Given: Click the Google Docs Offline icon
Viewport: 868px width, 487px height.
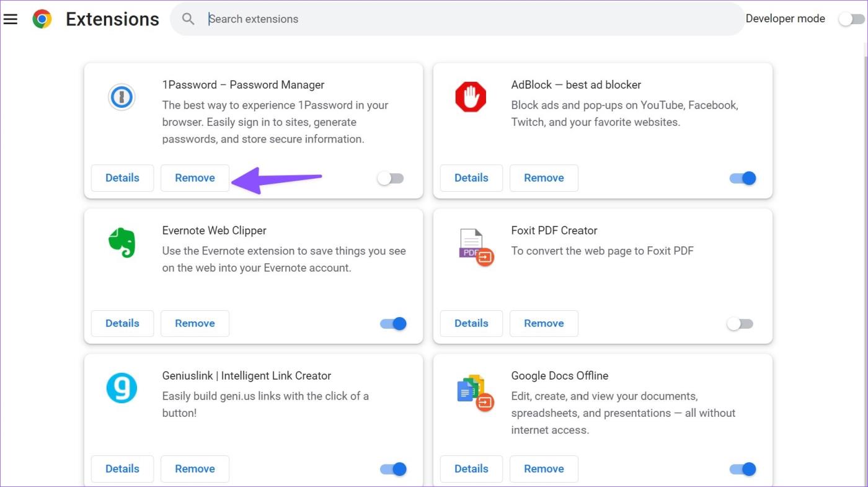Looking at the screenshot, I should 476,393.
